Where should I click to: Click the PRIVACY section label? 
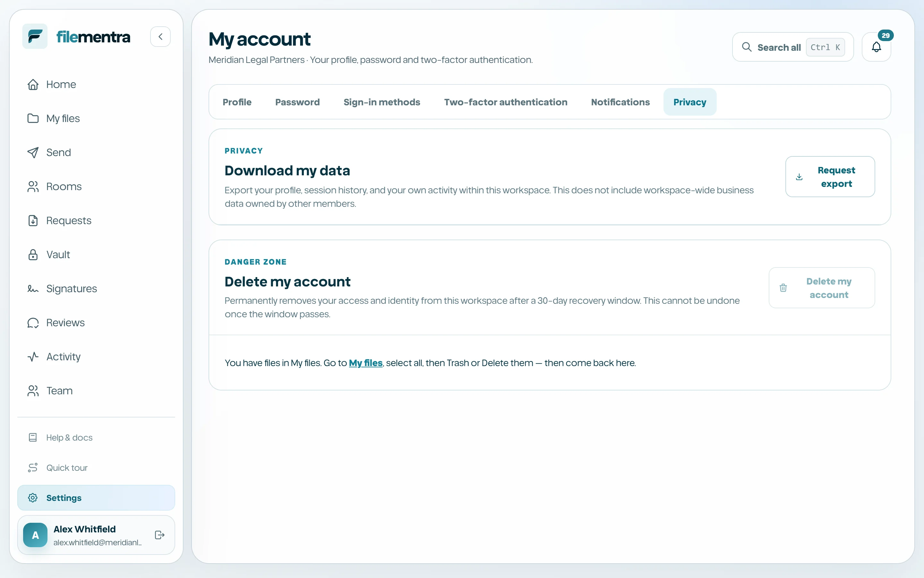pos(244,151)
